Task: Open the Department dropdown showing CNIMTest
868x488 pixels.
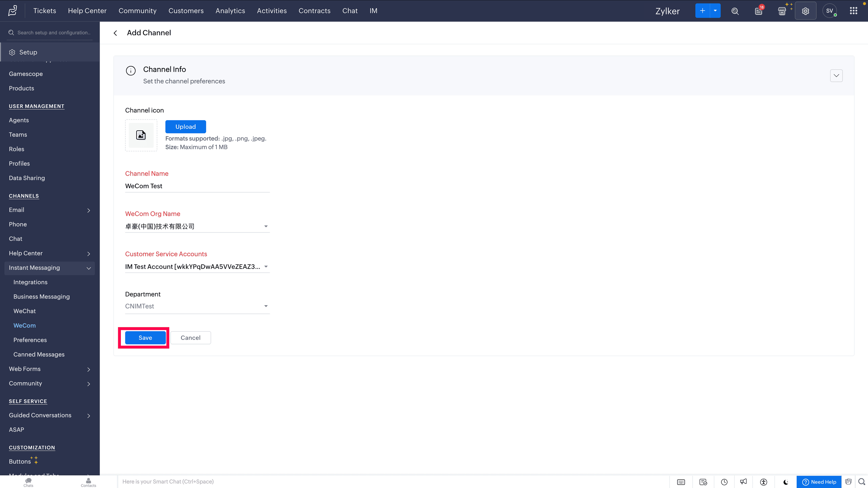Action: coord(197,306)
